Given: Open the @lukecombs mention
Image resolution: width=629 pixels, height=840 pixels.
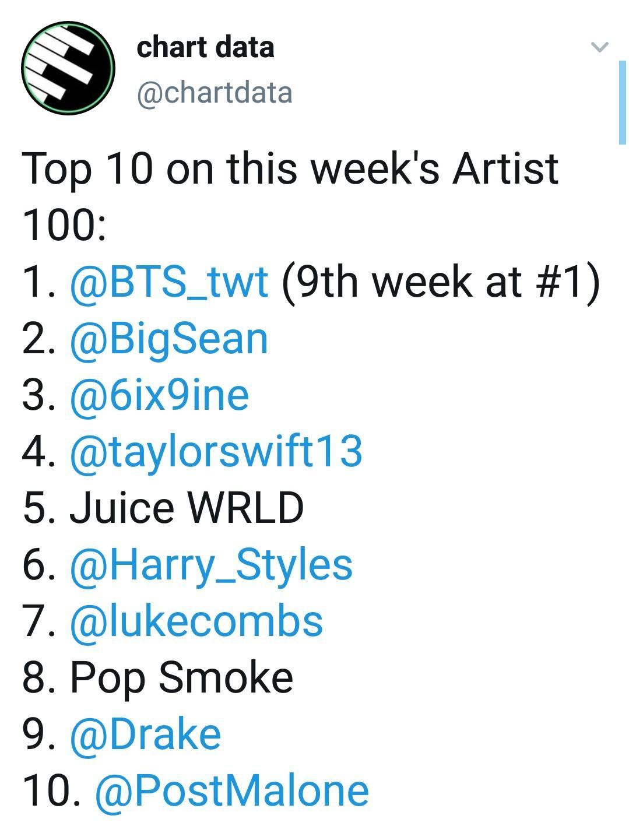Looking at the screenshot, I should tap(196, 621).
